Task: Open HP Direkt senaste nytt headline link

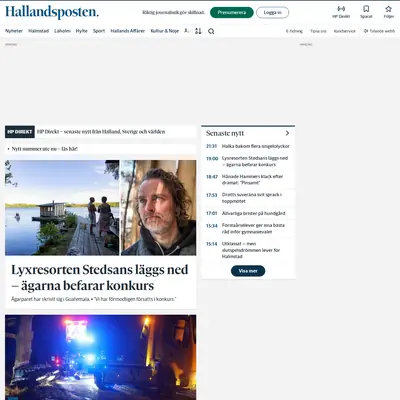Action: click(101, 132)
